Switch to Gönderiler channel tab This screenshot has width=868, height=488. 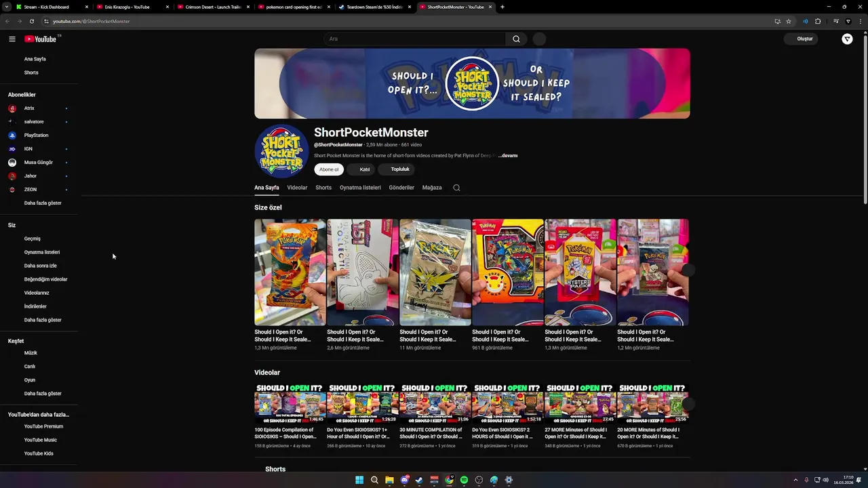[x=401, y=188]
